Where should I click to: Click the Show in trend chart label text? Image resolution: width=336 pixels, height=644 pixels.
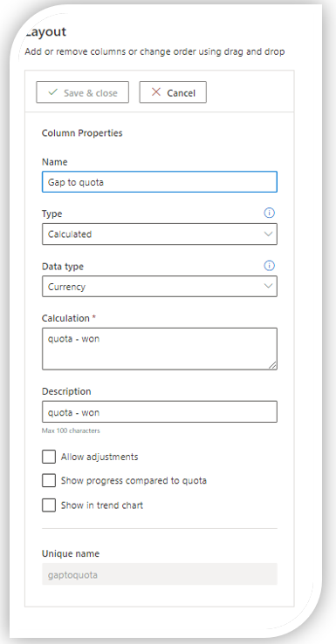(102, 505)
